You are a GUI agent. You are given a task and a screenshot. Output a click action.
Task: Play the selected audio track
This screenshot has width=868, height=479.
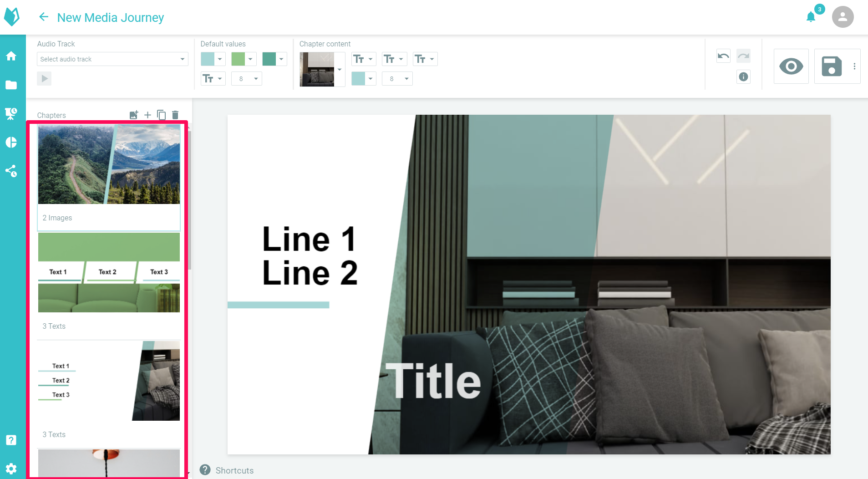pos(44,79)
